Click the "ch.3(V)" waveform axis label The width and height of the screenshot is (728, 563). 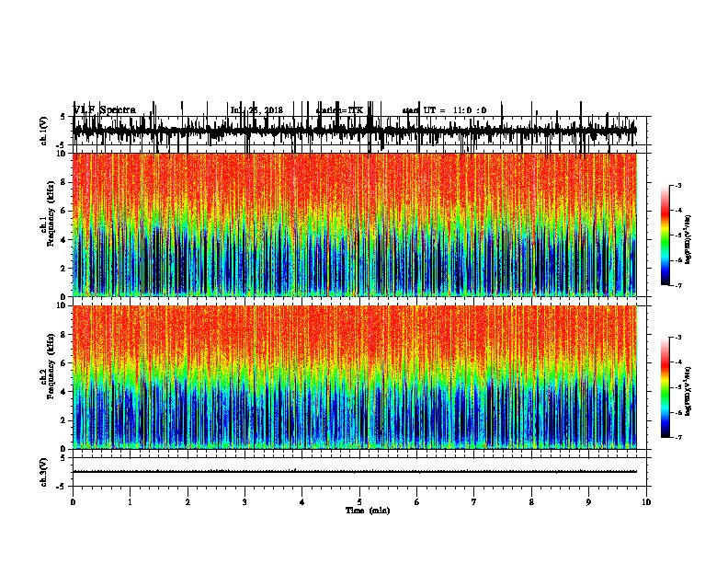[x=43, y=472]
